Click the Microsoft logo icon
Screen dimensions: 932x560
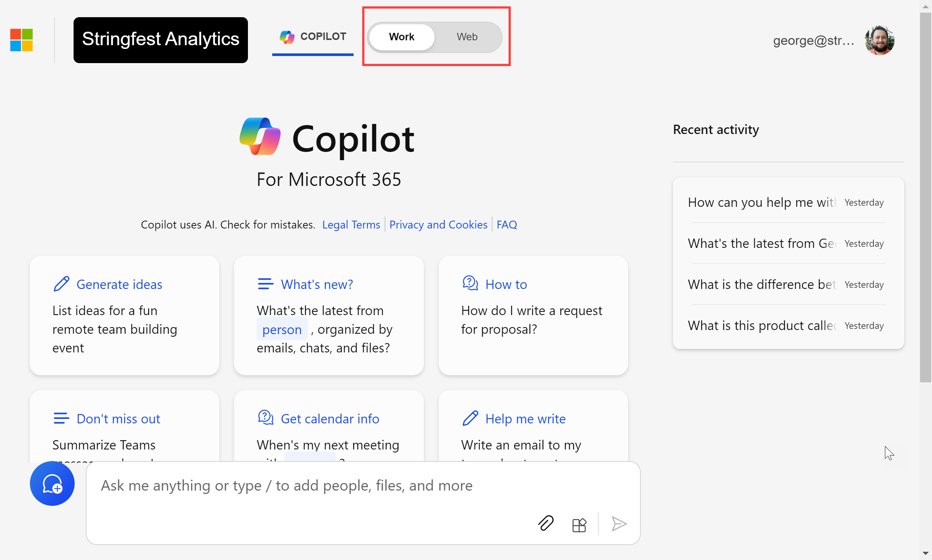[x=22, y=40]
